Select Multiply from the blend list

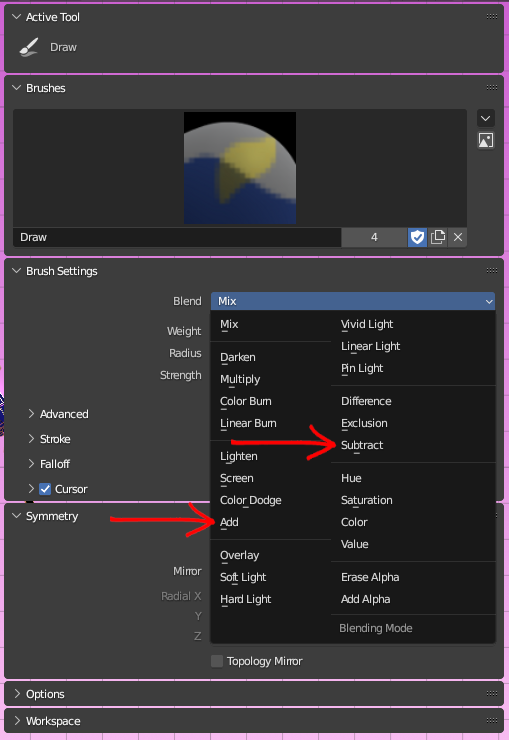240,379
